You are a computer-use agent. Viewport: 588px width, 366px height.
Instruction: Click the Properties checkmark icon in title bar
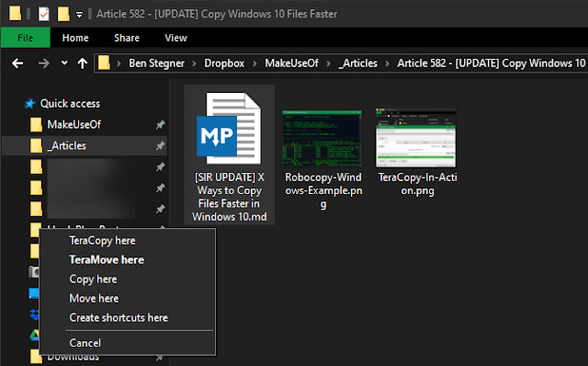(x=44, y=14)
